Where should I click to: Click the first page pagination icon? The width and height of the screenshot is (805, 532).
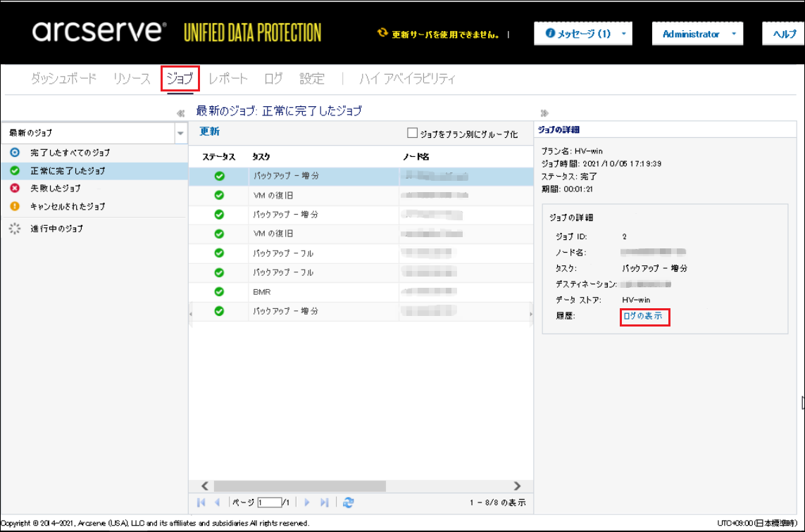[201, 502]
